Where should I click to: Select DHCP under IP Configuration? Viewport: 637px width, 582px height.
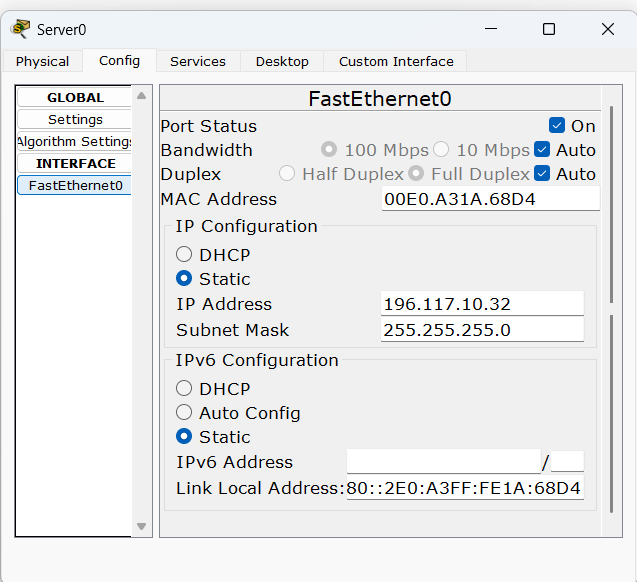pyautogui.click(x=184, y=255)
